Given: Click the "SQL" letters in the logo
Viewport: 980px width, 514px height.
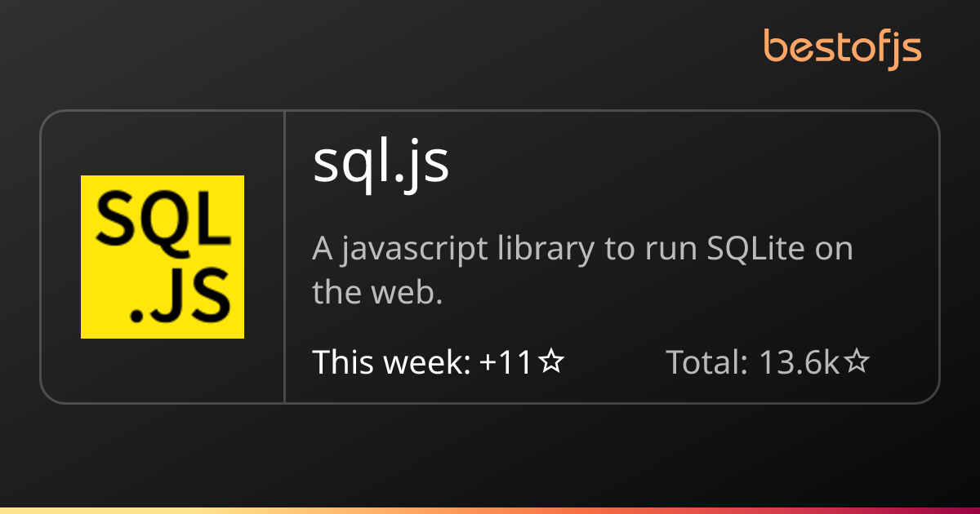Looking at the screenshot, I should (x=163, y=219).
